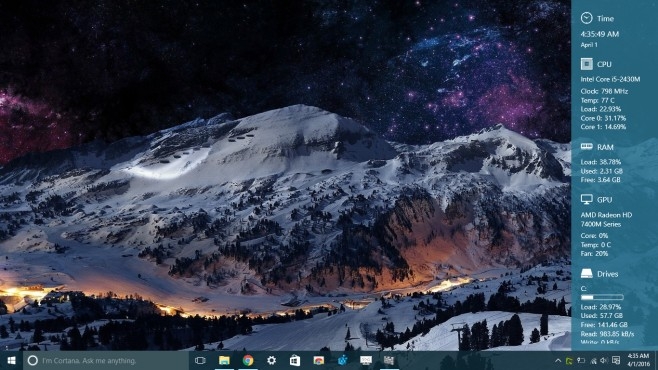Open the network status tray icon
This screenshot has height=370, width=658.
click(x=593, y=360)
